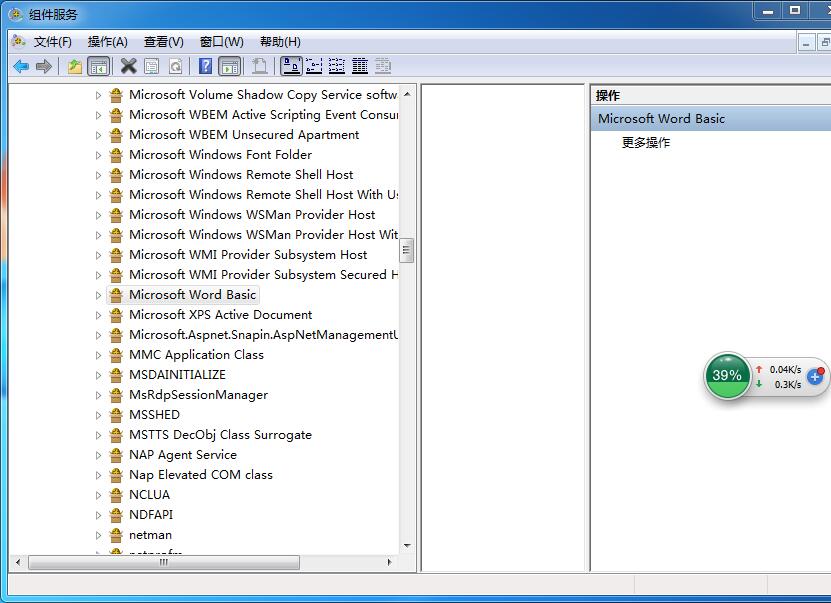This screenshot has width=831, height=603.
Task: Expand Microsoft Windows Font Folder node
Action: [x=98, y=155]
